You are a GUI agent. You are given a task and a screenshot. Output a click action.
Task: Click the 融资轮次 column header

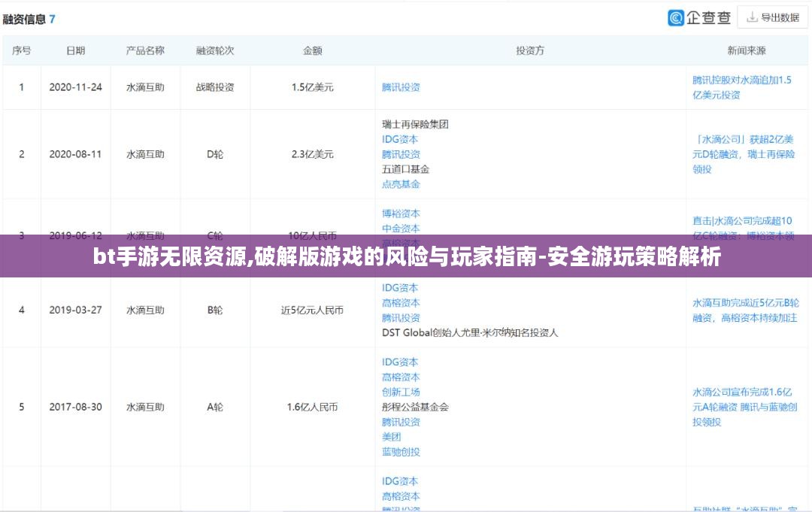[x=215, y=50]
